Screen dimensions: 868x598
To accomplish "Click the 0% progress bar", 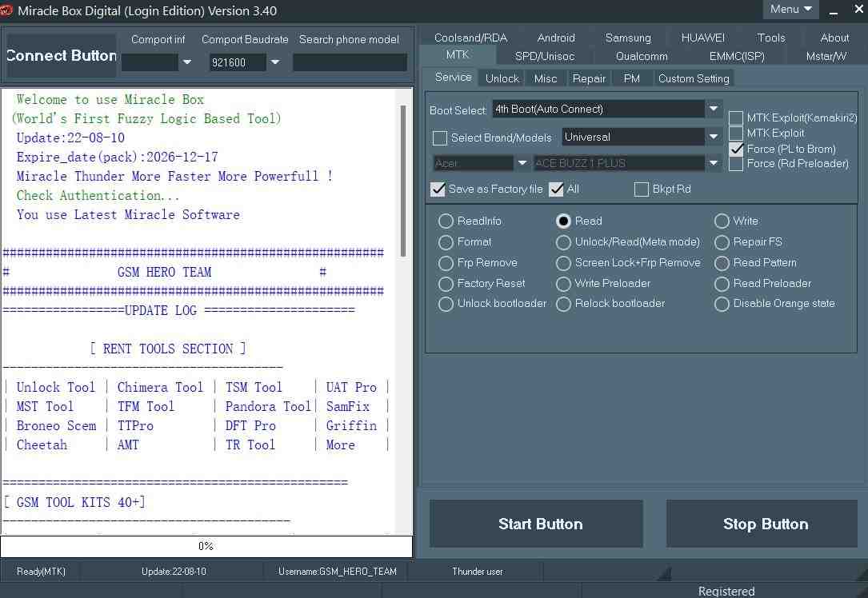I will tap(206, 546).
